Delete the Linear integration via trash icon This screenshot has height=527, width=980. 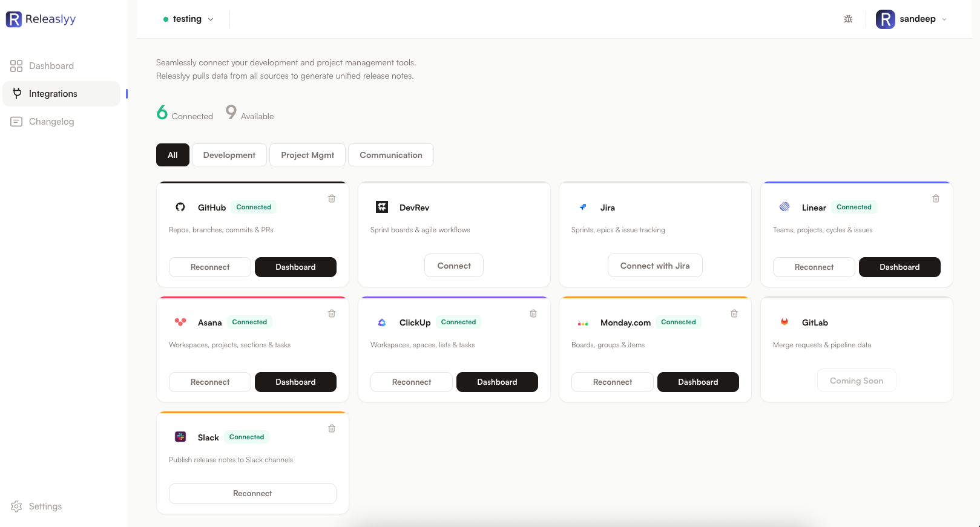[x=936, y=198]
